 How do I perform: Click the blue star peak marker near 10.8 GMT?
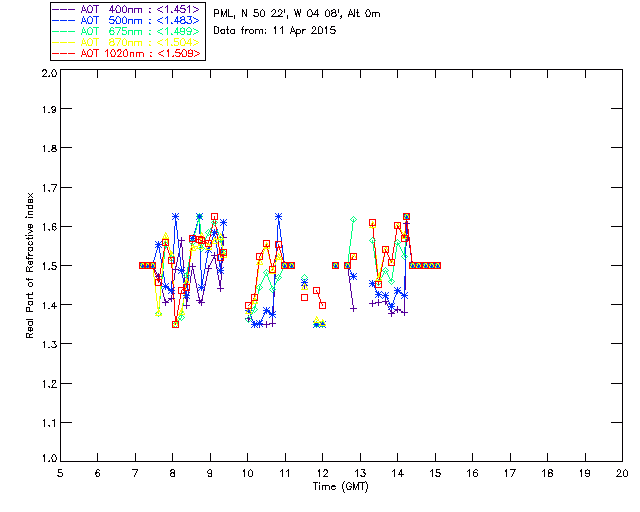(278, 216)
